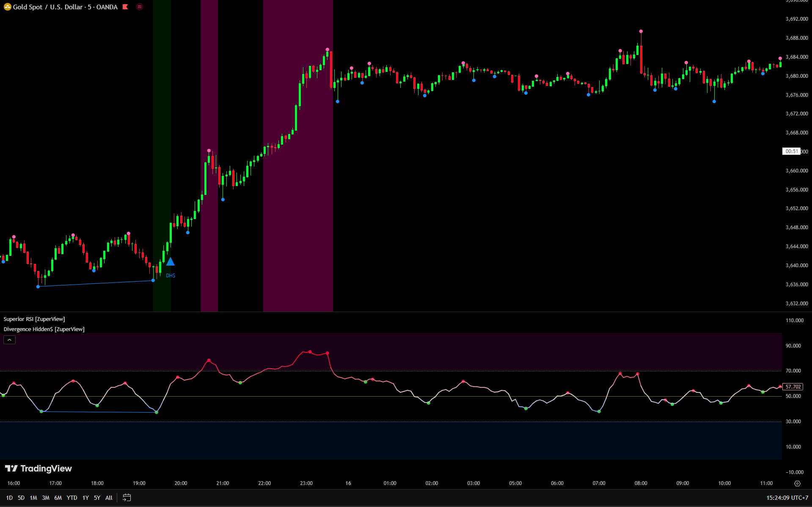Click the pink wavy-lines data status icon
The width and height of the screenshot is (812, 507).
click(x=140, y=7)
